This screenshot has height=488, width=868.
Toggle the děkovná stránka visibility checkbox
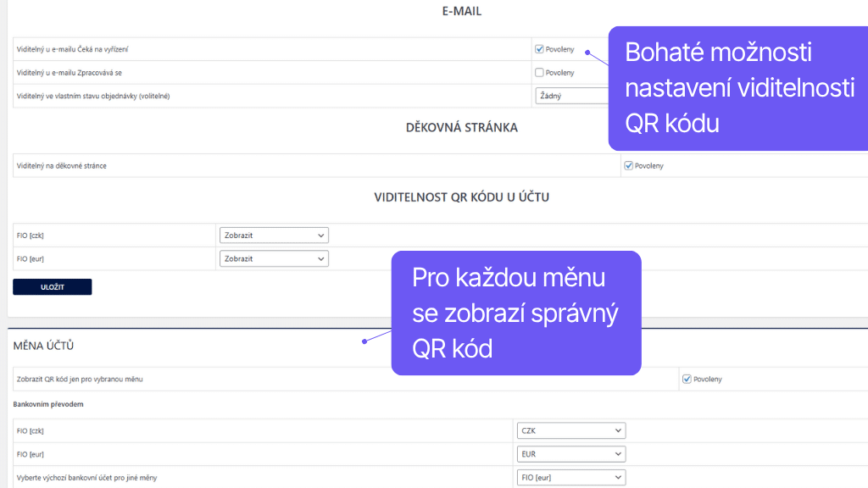click(628, 165)
